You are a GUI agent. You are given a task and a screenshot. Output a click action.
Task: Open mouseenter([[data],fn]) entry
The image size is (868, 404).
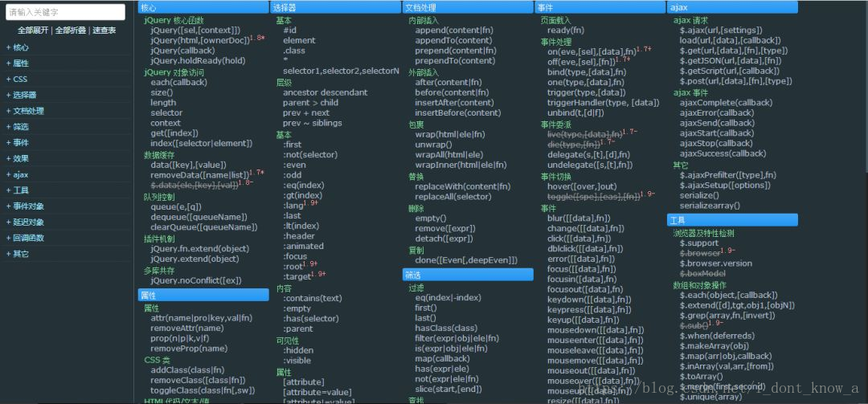click(596, 341)
